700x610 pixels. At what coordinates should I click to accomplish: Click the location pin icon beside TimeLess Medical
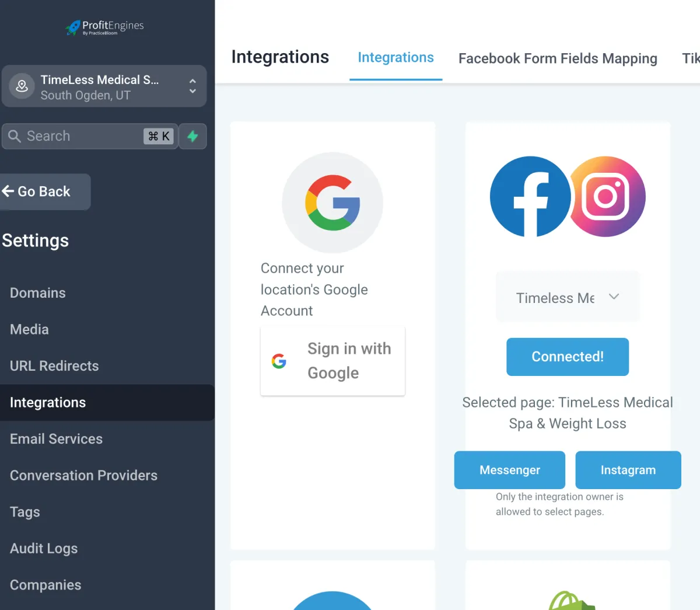(22, 86)
